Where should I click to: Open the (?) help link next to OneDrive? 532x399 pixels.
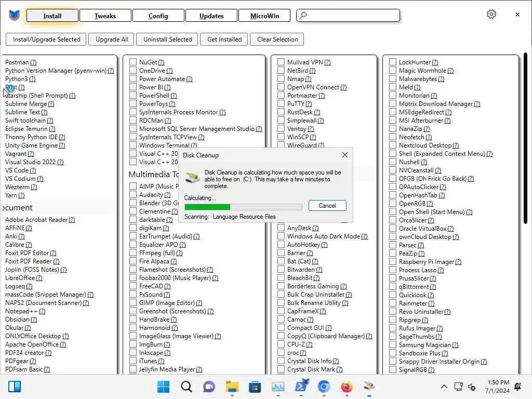pos(169,71)
